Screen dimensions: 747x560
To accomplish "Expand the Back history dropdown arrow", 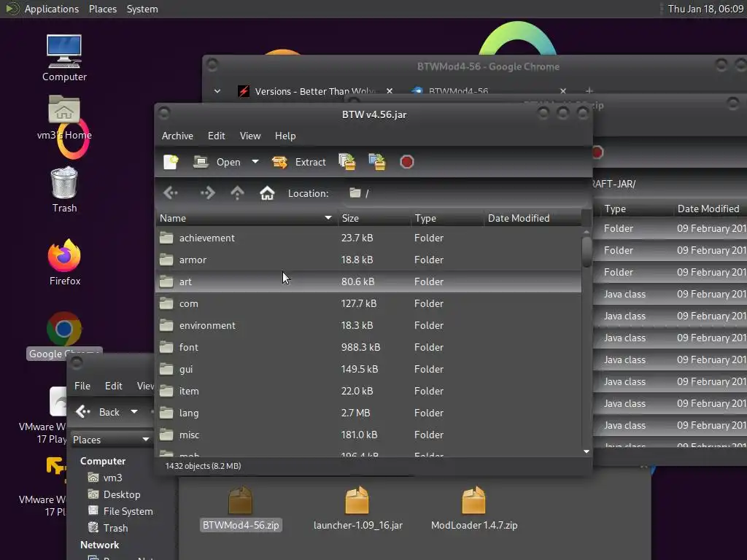I will [x=134, y=411].
